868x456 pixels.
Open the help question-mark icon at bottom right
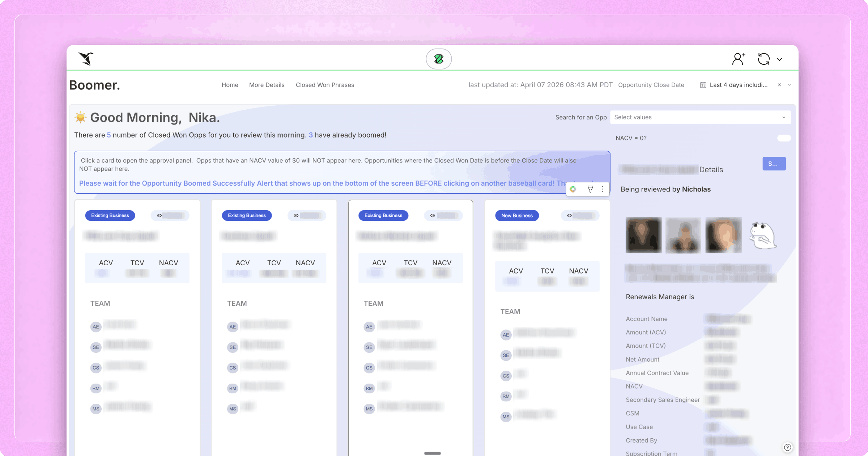point(787,447)
